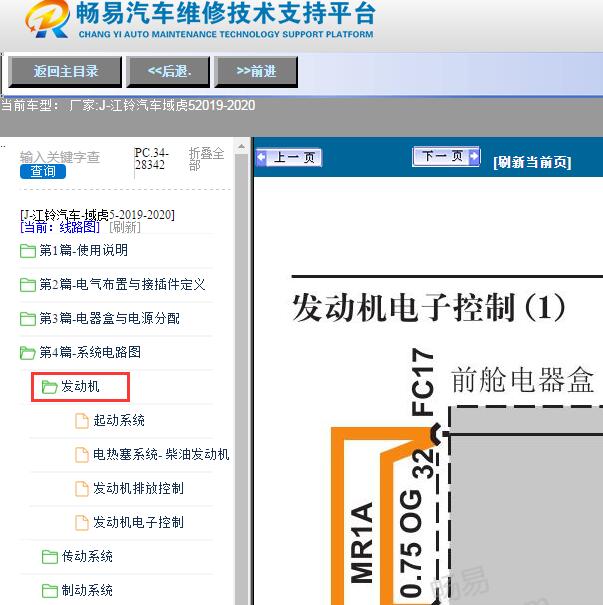This screenshot has width=603, height=605.
Task: Click diagram title 发动机电子控制 (1)
Action: tap(428, 308)
